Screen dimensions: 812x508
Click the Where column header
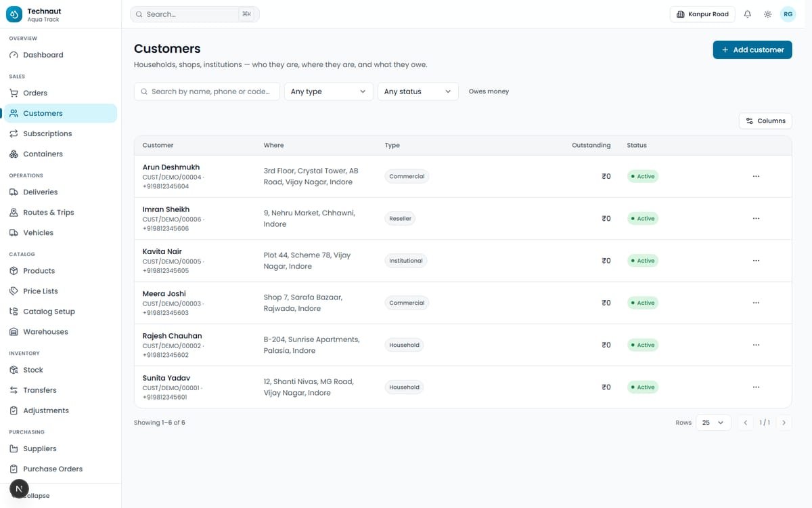[274, 145]
